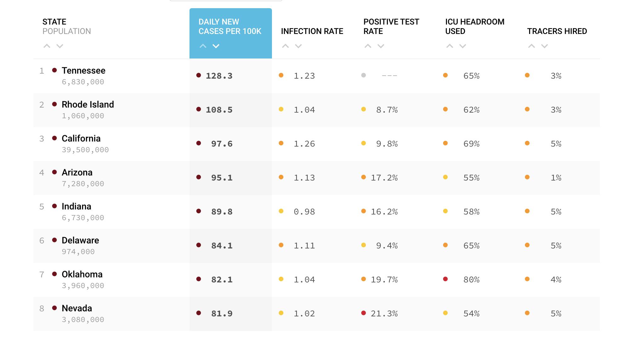
Task: Click Oklahoma's red ICU headroom dot
Action: pos(445,279)
